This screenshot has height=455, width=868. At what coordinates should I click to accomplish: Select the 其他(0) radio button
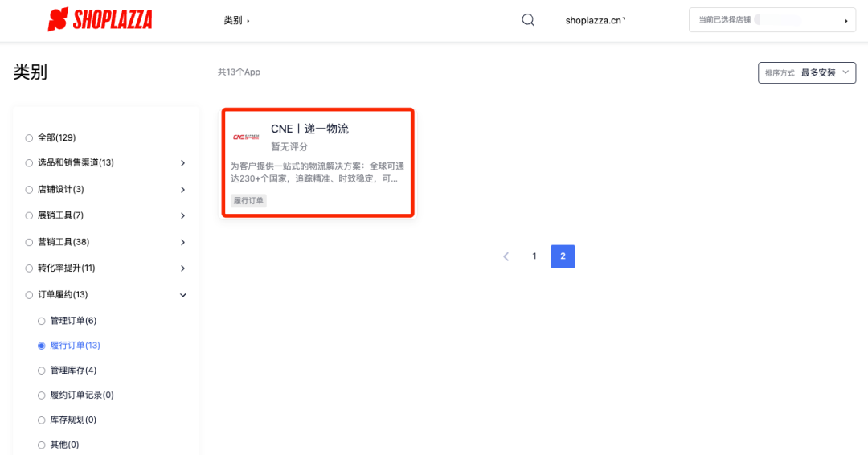pyautogui.click(x=41, y=445)
